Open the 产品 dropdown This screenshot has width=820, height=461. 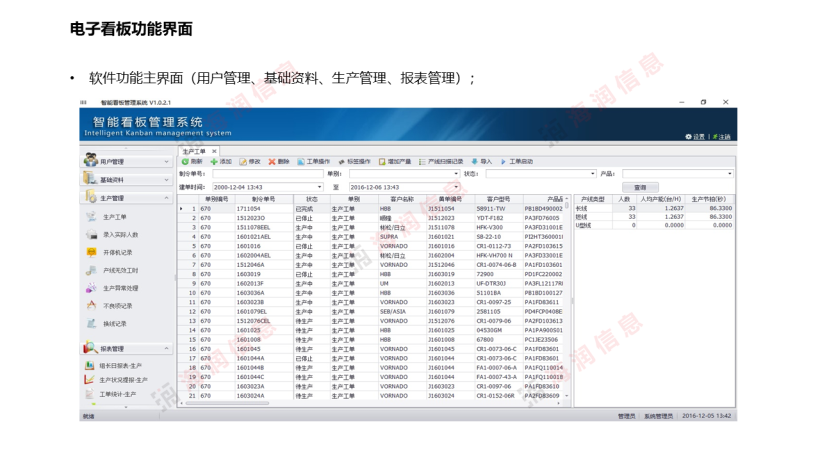(730, 174)
